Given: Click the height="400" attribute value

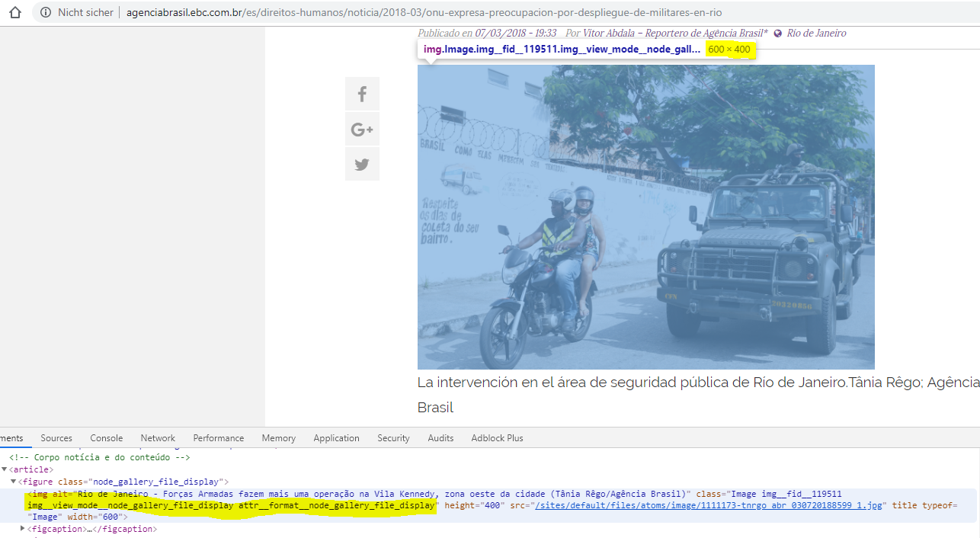Looking at the screenshot, I should (473, 505).
